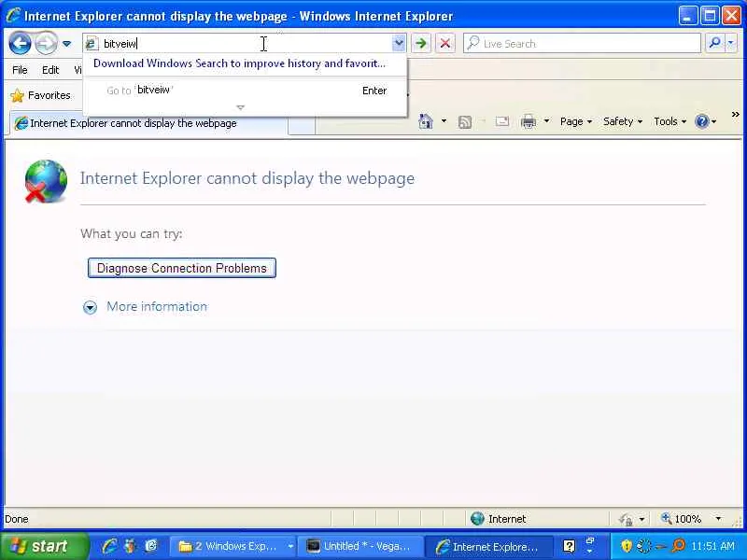This screenshot has width=747, height=560.
Task: Click the Help question mark icon
Action: point(702,122)
